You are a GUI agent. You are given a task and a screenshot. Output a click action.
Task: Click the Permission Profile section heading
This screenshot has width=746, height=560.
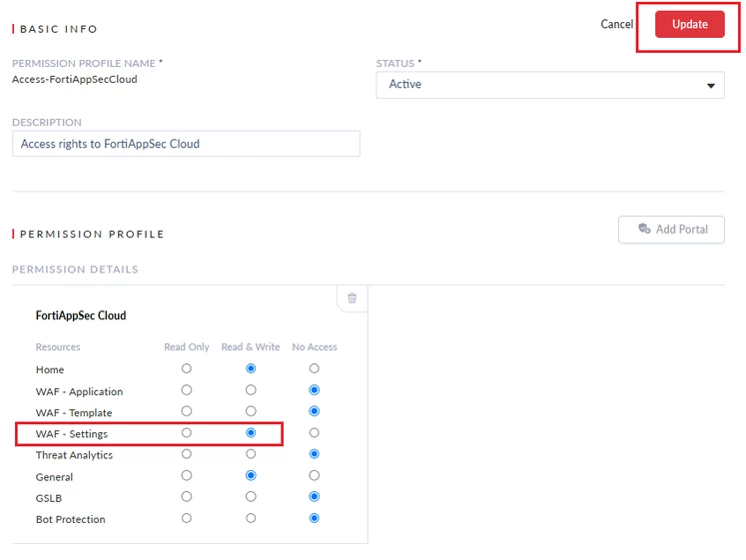(x=92, y=235)
